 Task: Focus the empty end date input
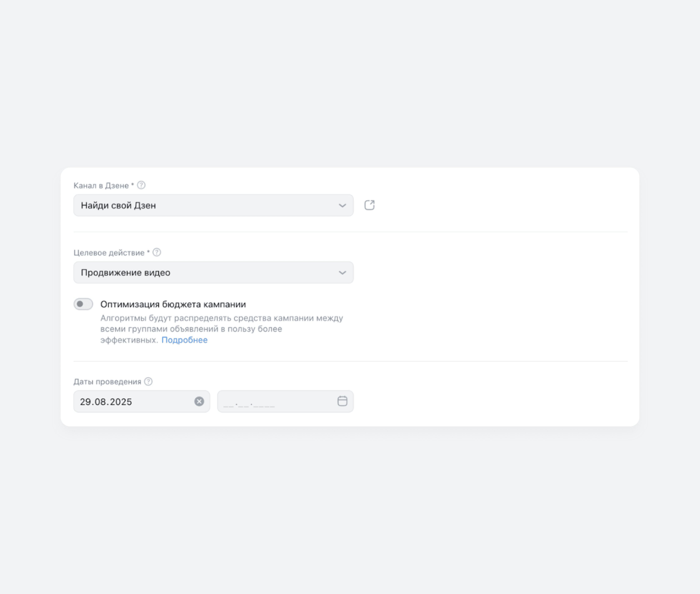click(276, 401)
